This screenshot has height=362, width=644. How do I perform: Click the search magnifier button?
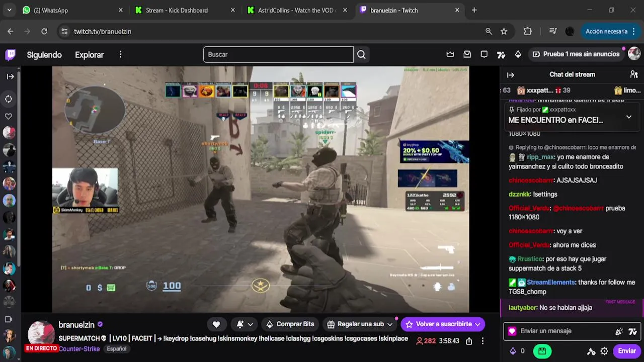pyautogui.click(x=361, y=54)
